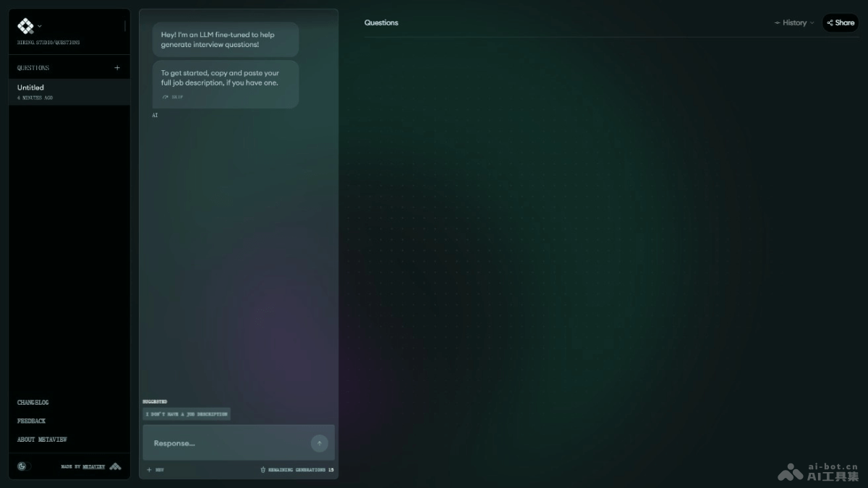Click into the Response text field

[228, 443]
